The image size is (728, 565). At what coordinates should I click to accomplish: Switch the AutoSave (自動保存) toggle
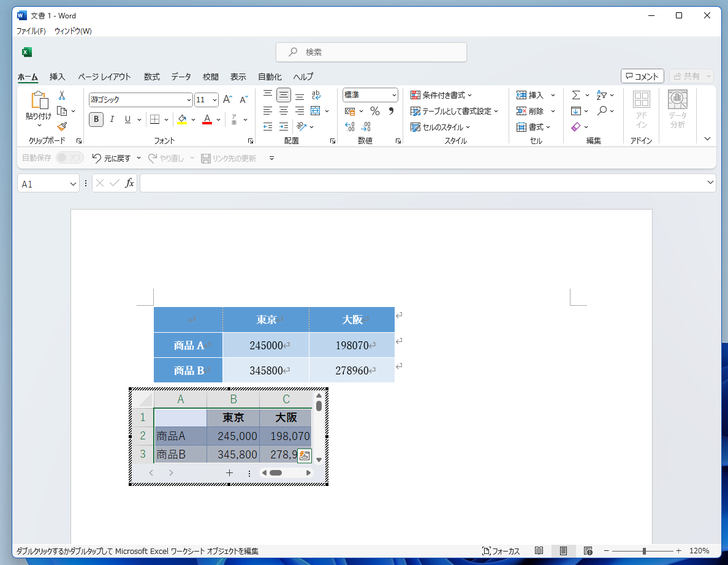[x=70, y=158]
